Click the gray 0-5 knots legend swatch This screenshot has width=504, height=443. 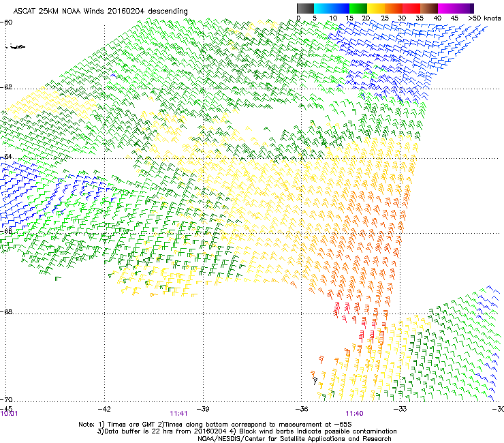pyautogui.click(x=305, y=8)
